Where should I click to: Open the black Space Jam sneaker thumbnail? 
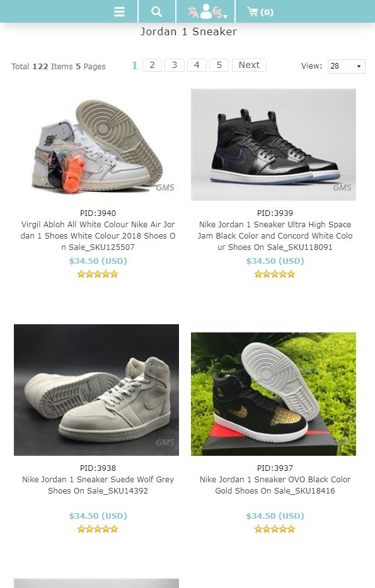click(x=274, y=145)
